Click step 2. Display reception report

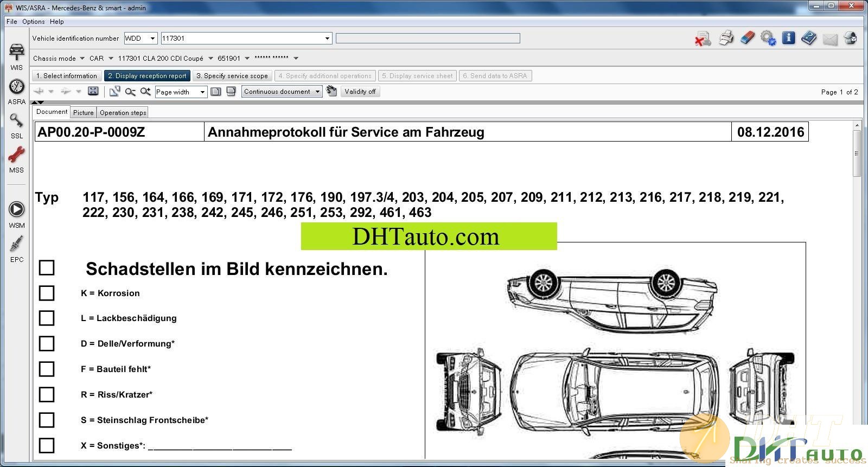coord(147,76)
